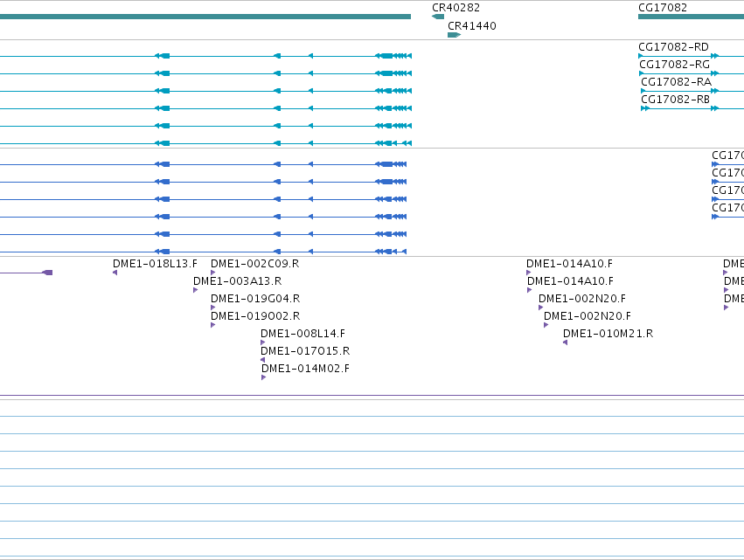Click the DME1-003A13.R label
Viewport: 744px width, 560px height.
pos(237,281)
